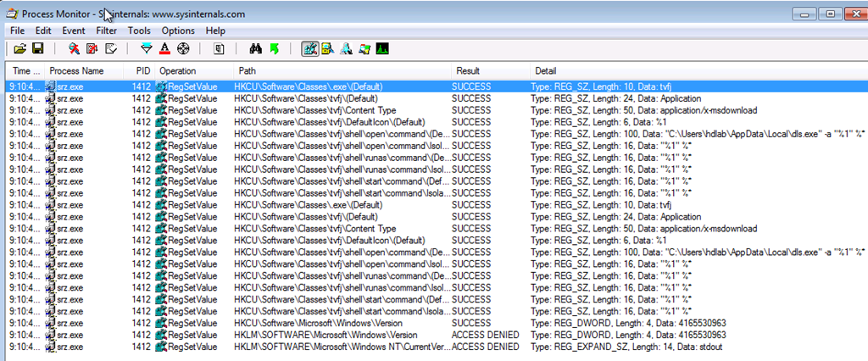
Task: Toggle Show Network Activity button
Action: (346, 48)
